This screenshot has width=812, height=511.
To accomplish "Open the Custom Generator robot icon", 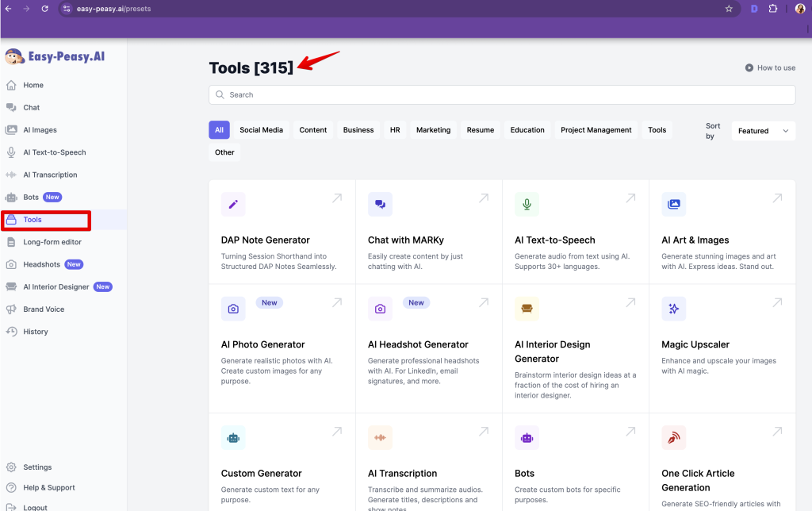I will (233, 438).
